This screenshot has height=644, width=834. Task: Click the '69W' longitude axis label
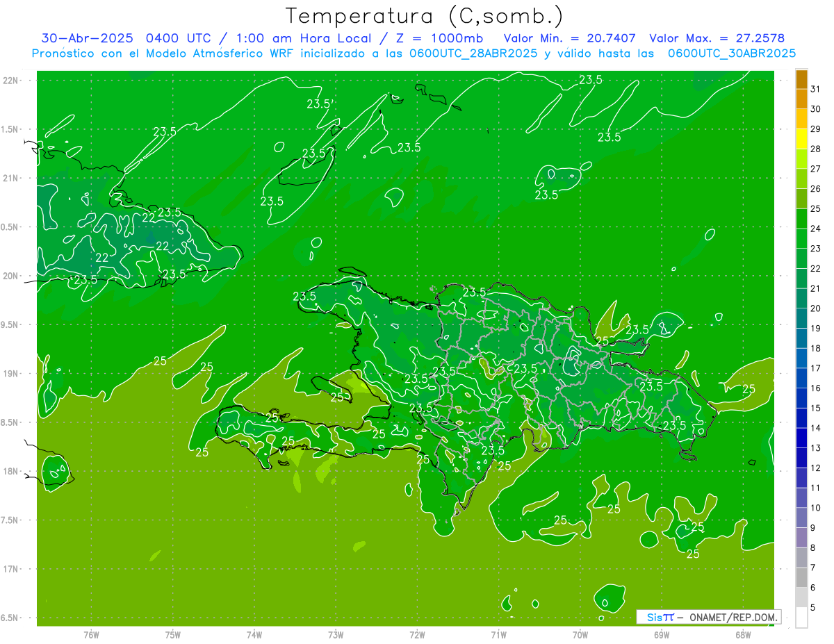click(x=662, y=634)
